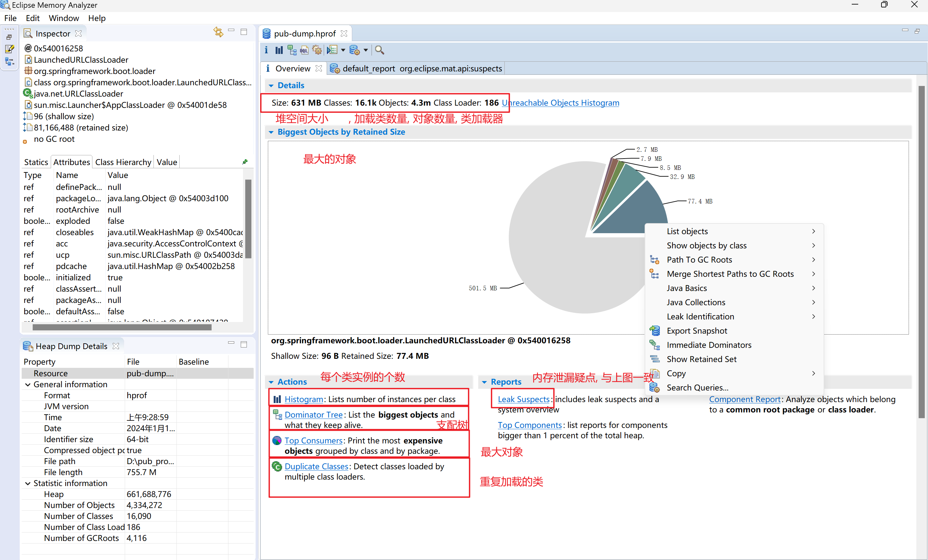Maximize the Inspector panel

pyautogui.click(x=244, y=32)
